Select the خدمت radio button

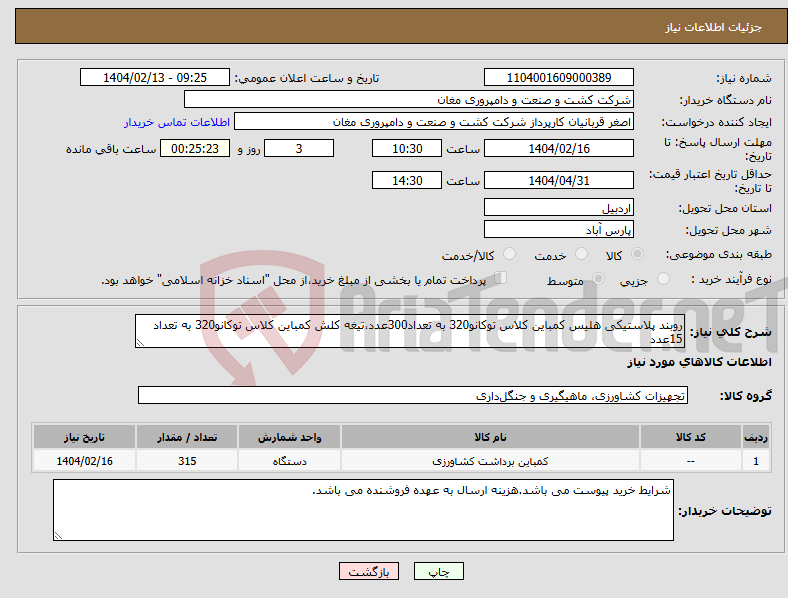[x=581, y=254]
